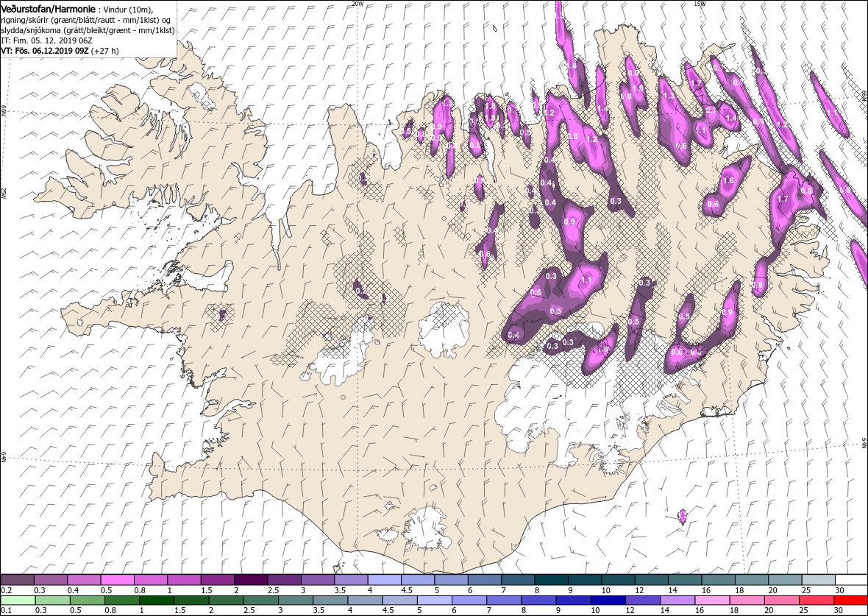Click the pure red 30 rain-scale swatch
This screenshot has height=616, width=868.
click(x=850, y=601)
